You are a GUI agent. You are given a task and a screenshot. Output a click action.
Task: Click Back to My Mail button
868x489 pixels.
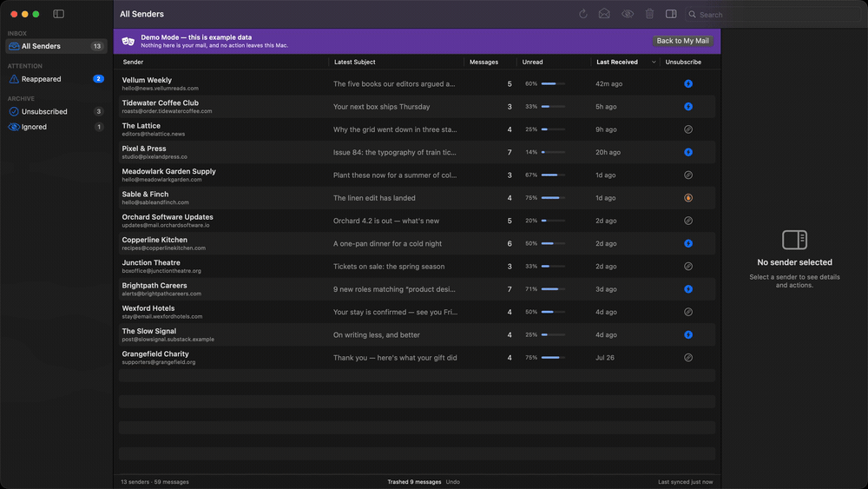coord(682,41)
